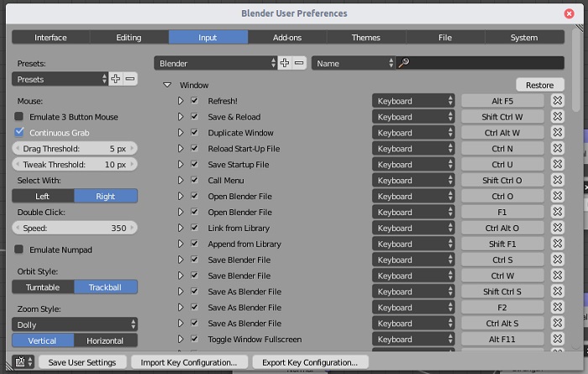This screenshot has height=374, width=588.
Task: Expand the Call Menu keymap item
Action: 181,180
